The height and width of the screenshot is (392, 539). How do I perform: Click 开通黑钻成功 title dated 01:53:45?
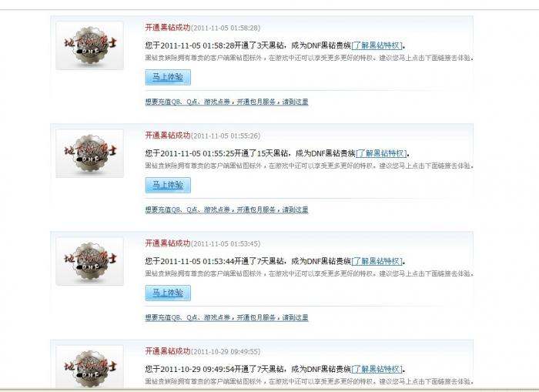click(167, 243)
